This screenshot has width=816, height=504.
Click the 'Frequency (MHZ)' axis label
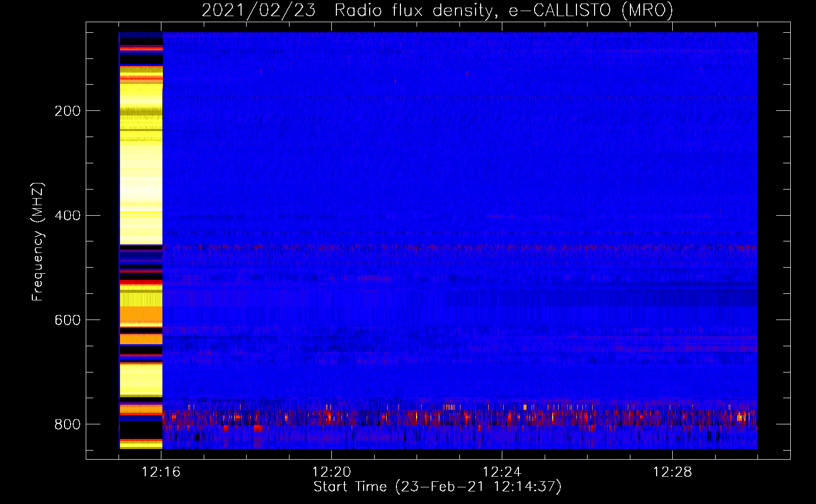coord(38,242)
